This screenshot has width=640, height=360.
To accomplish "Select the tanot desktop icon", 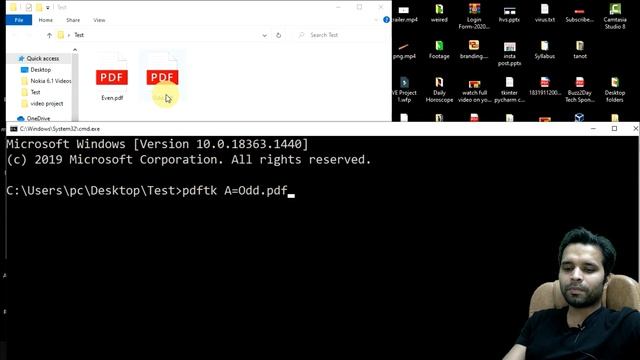I will click(x=580, y=50).
